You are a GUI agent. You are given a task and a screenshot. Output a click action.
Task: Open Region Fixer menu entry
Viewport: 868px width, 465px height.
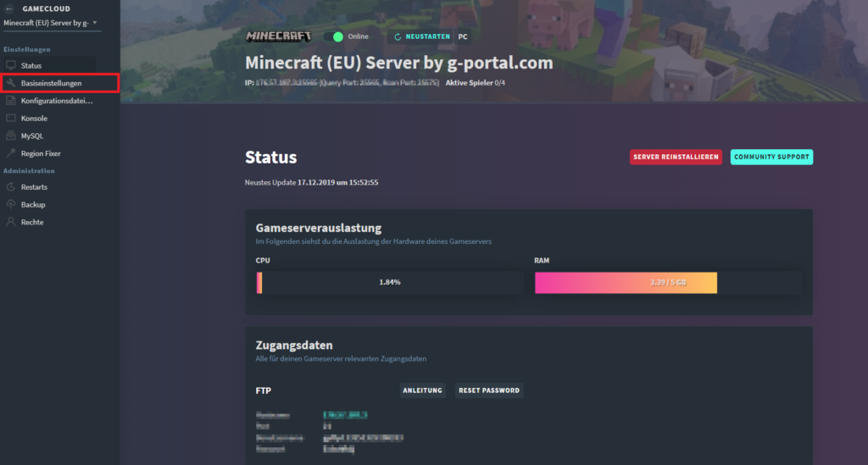pos(41,153)
